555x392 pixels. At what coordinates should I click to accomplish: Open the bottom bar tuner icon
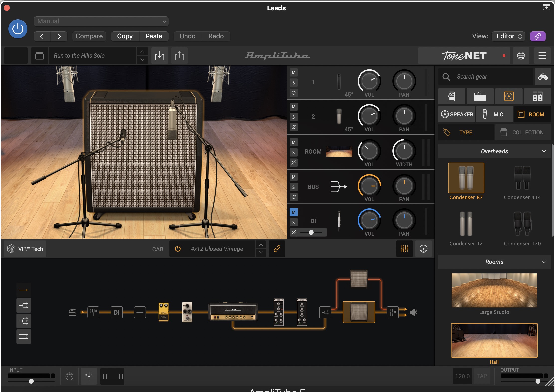pos(89,376)
